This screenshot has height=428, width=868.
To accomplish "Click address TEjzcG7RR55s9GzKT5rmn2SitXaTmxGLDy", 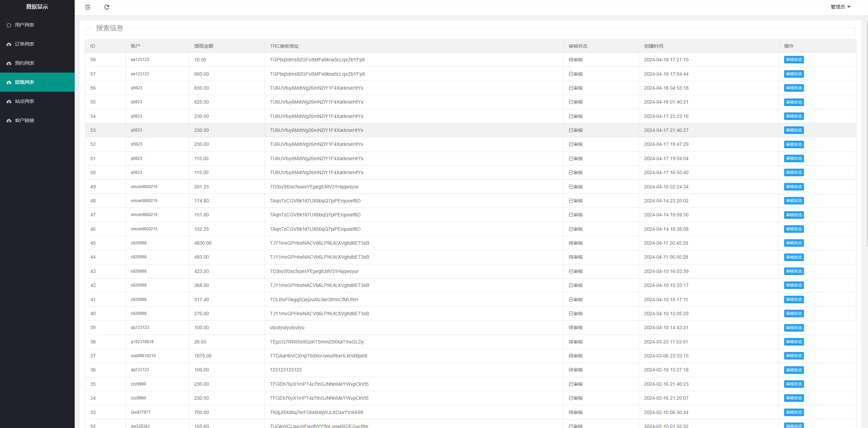I will (x=317, y=342).
